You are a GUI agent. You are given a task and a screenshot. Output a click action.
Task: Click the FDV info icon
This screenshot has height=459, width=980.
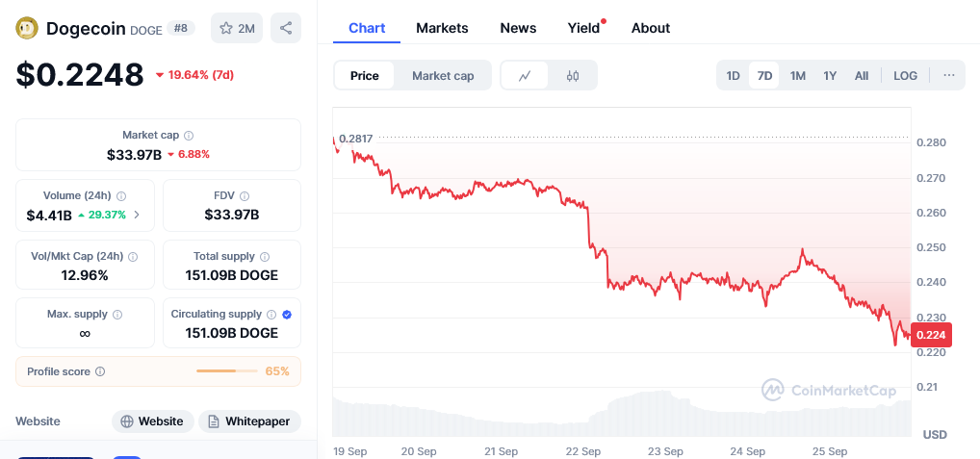point(245,195)
